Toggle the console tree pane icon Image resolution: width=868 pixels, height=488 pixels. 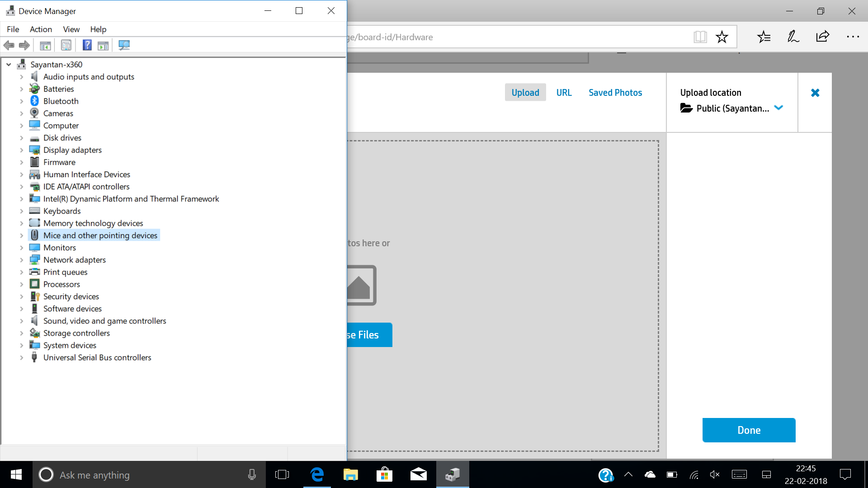coord(45,45)
